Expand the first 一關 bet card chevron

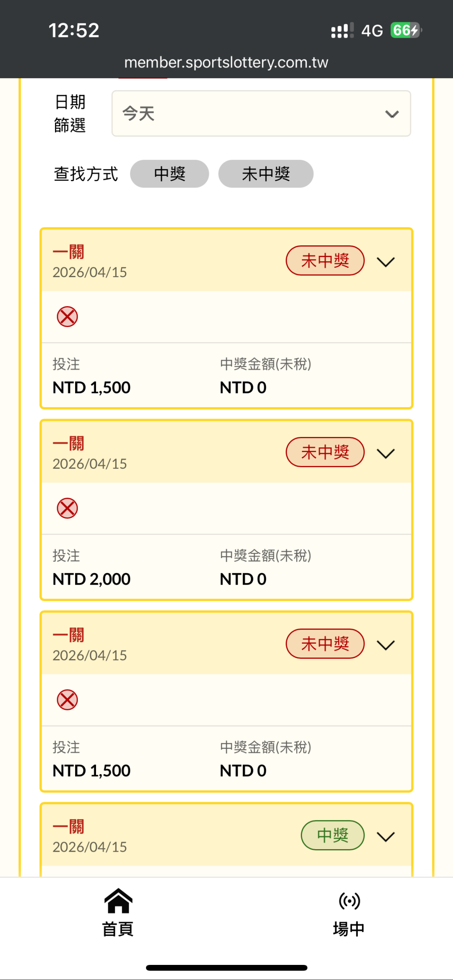pos(386,262)
